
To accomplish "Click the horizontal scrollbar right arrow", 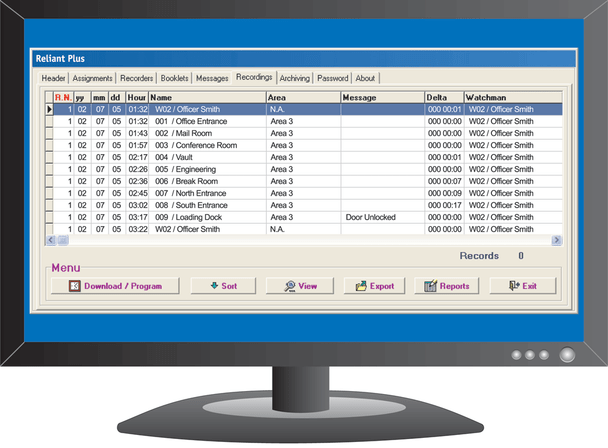I will tap(557, 241).
